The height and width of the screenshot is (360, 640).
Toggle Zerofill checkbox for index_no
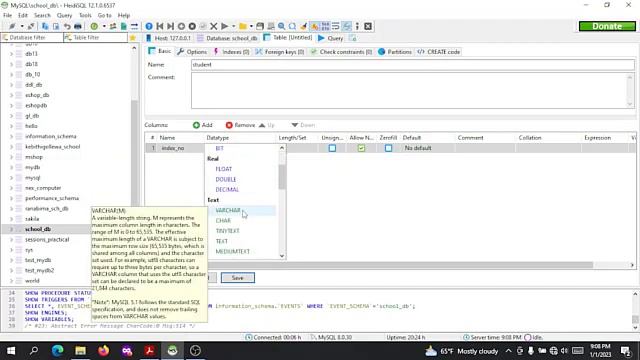388,148
